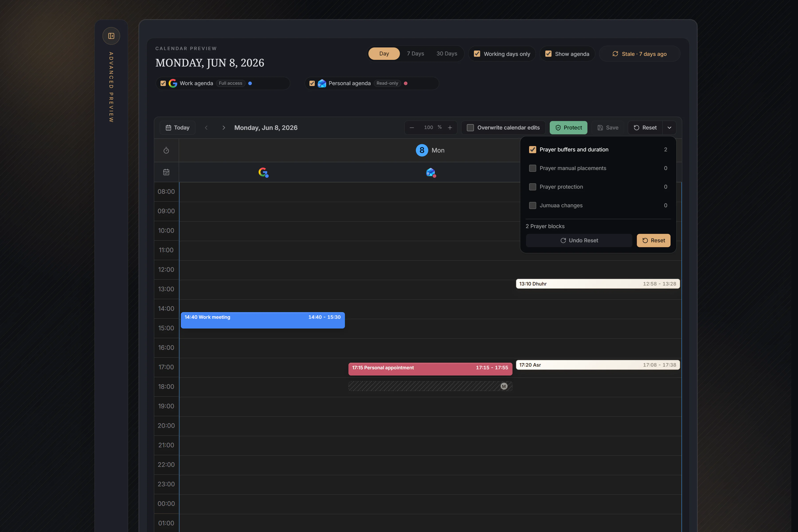
Task: Click the orange Reset button in popup
Action: (653, 241)
